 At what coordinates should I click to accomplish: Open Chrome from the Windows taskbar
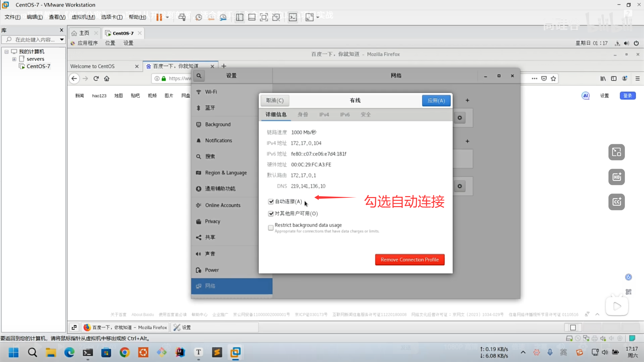pyautogui.click(x=124, y=352)
